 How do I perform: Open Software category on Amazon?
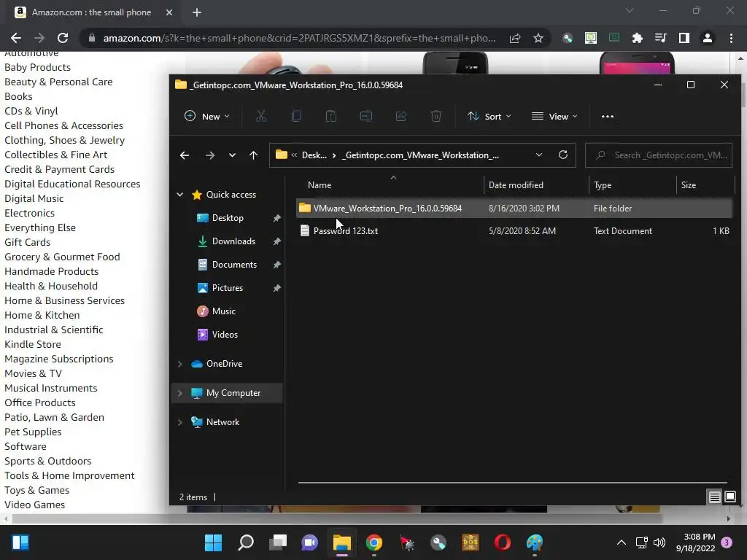pos(26,446)
